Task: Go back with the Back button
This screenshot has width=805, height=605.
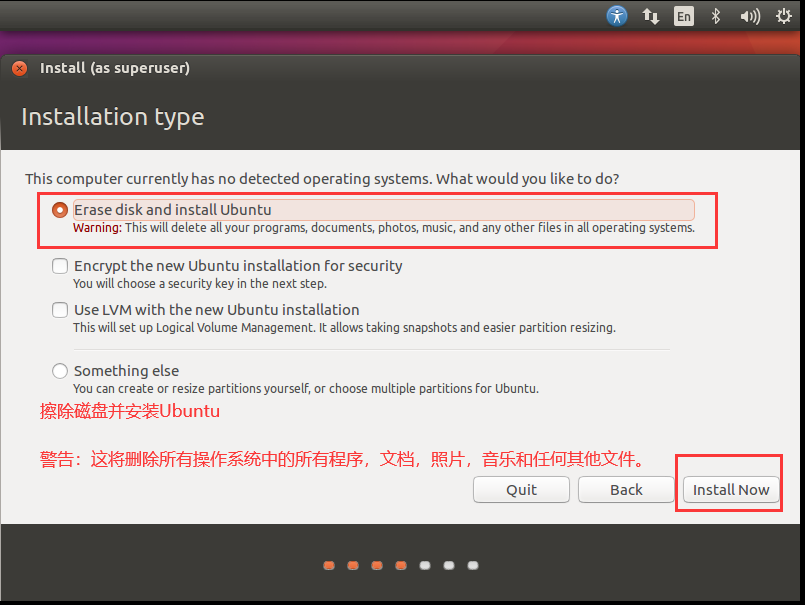Action: 626,489
